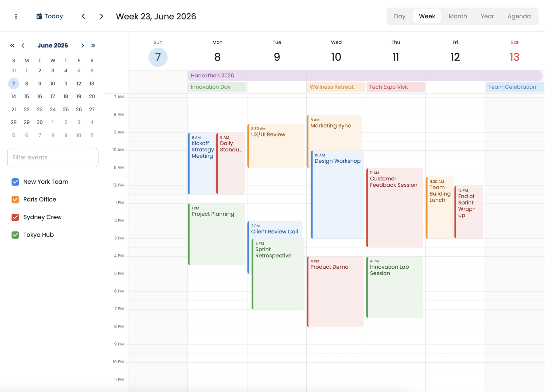
Task: Hide Tokyo Hub events
Action: click(x=15, y=235)
